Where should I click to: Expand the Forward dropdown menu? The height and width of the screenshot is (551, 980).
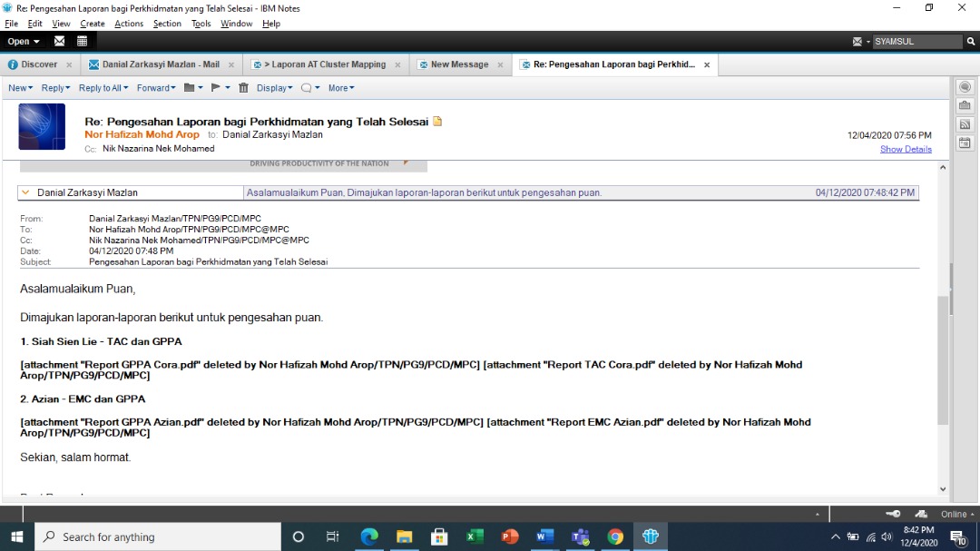tap(156, 88)
